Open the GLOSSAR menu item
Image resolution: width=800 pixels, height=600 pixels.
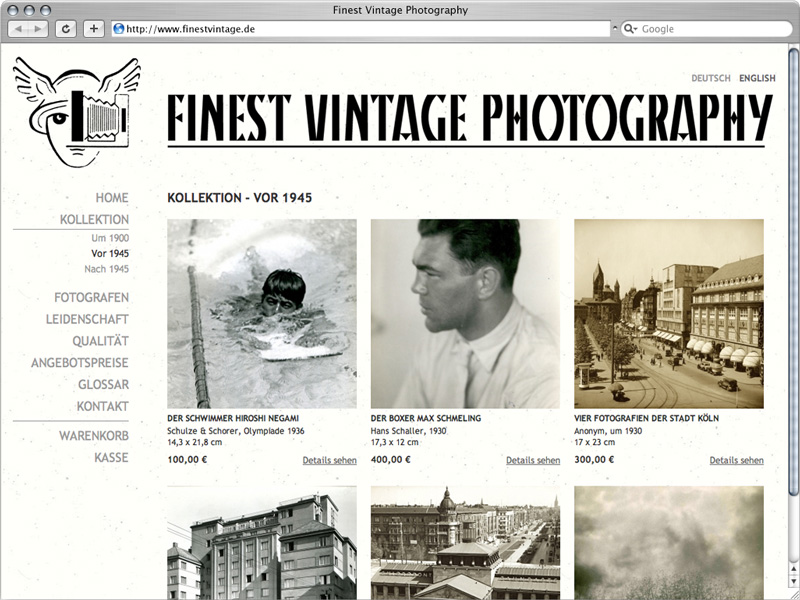pyautogui.click(x=104, y=385)
